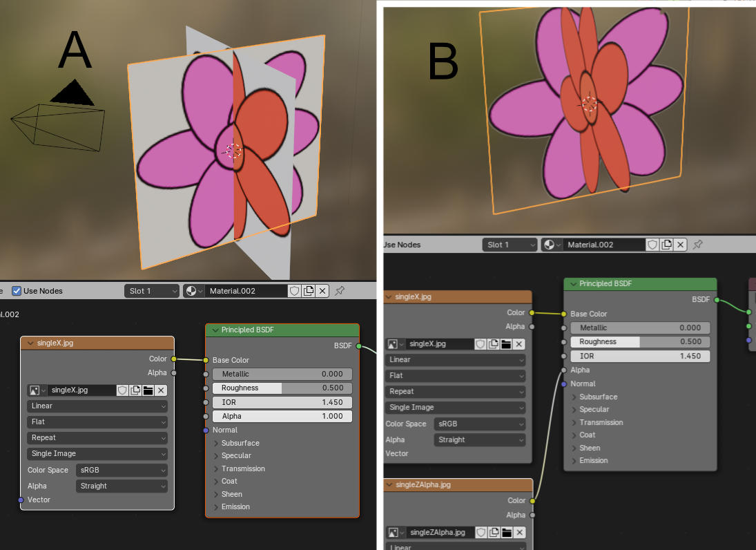Screen dimensions: 756x550
Task: Unlink singleX.jpg image with X icon, view B
Action: click(x=518, y=344)
